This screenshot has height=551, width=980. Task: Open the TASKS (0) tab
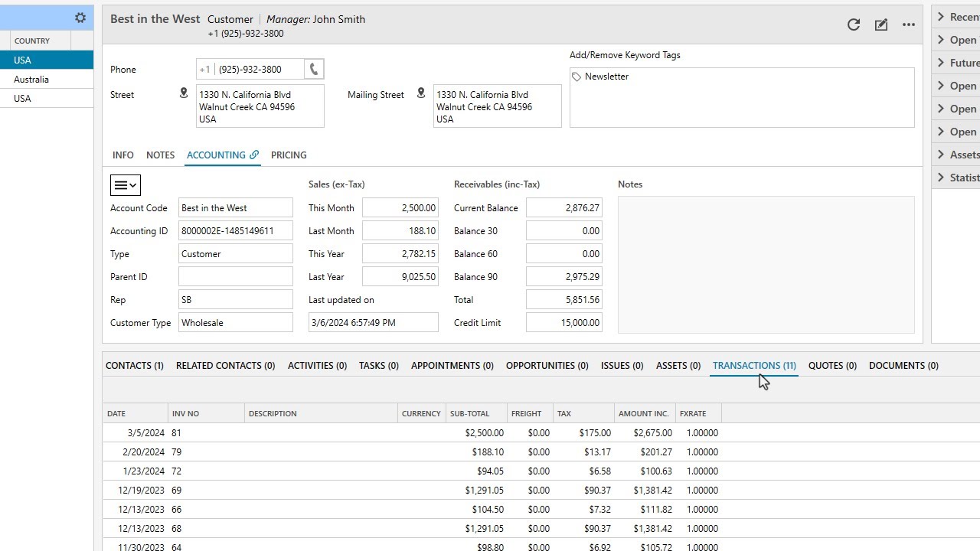[x=379, y=366]
